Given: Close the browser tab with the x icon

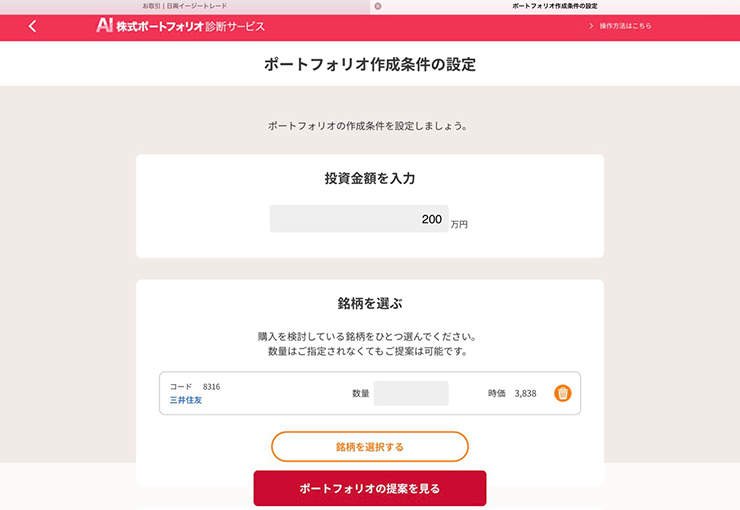Looking at the screenshot, I should pos(378,6).
